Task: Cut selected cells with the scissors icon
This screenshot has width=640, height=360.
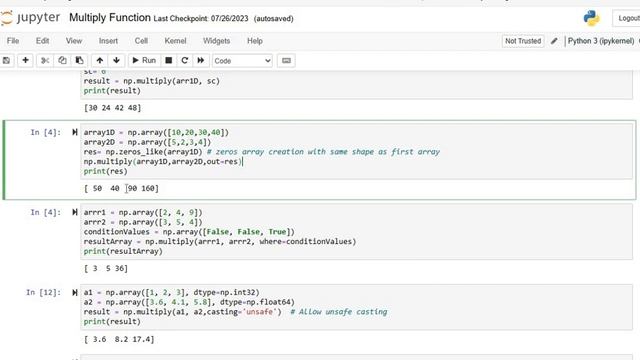Action: [x=44, y=60]
